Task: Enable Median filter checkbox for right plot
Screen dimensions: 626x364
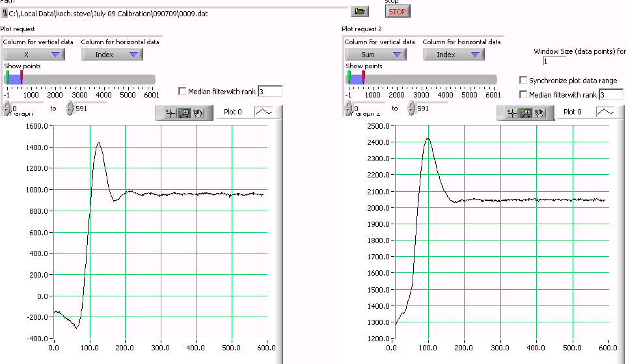Action: [523, 95]
